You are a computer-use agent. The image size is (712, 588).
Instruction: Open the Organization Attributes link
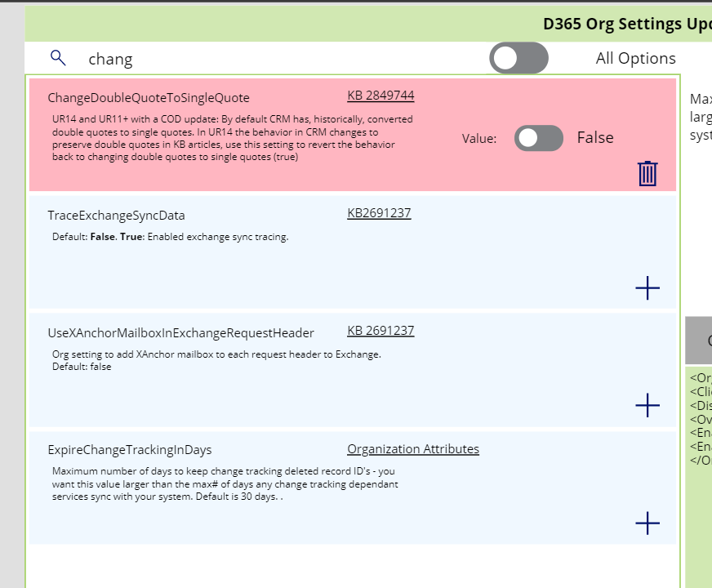pos(413,449)
